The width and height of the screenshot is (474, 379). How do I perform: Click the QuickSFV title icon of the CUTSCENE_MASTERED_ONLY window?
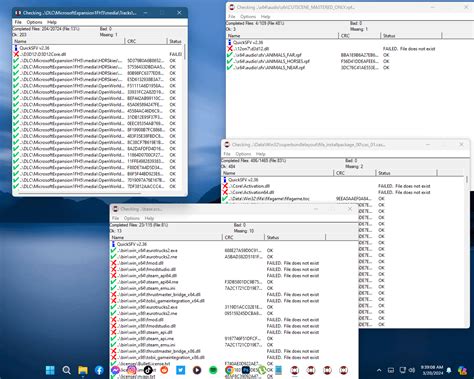click(231, 7)
